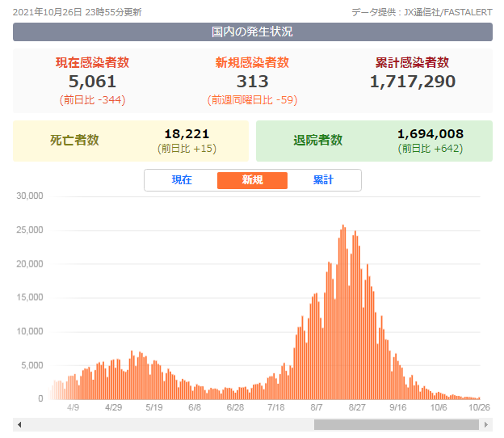Click the 25,000 y-axis label

tap(30, 230)
